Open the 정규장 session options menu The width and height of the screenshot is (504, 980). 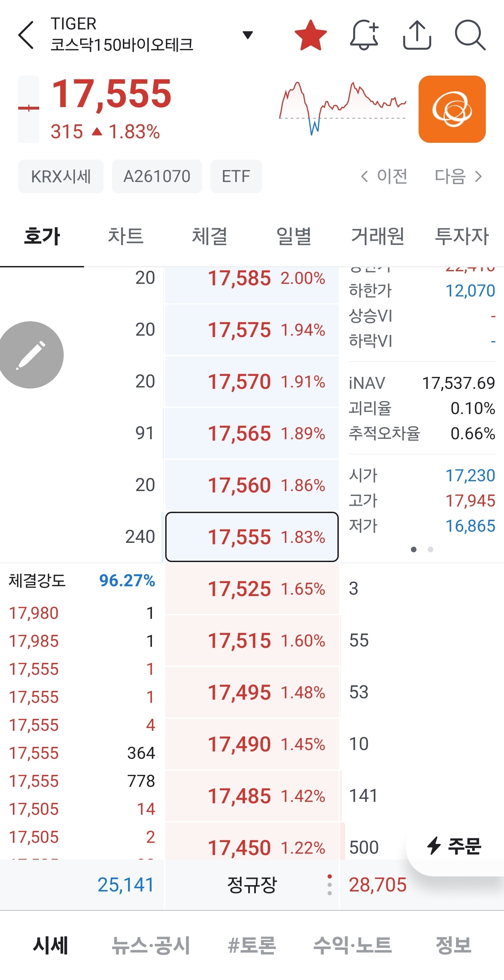329,884
